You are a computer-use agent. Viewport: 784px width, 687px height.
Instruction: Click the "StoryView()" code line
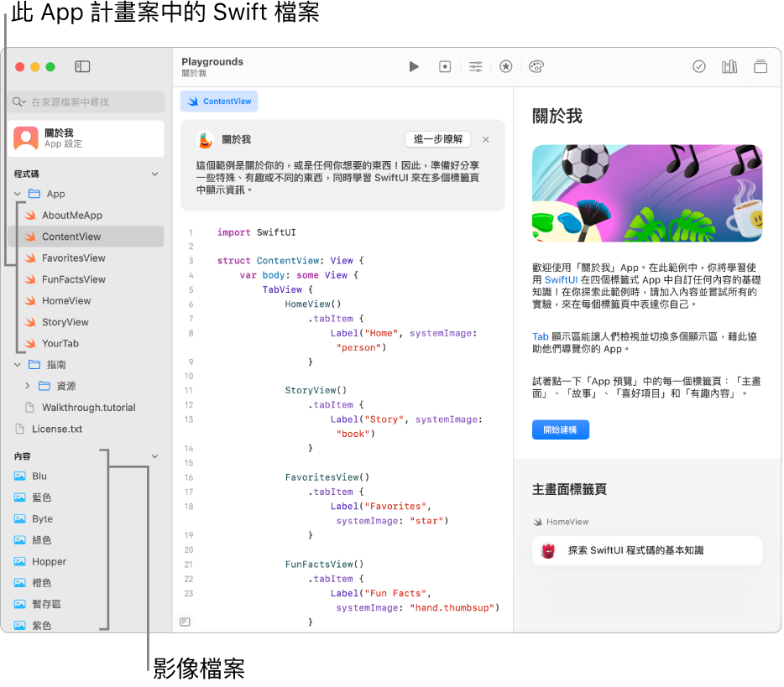click(x=316, y=390)
